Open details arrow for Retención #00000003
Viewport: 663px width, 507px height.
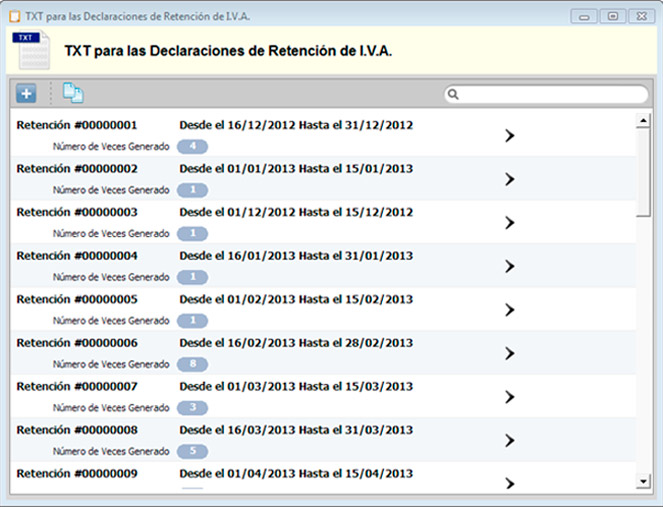(x=509, y=223)
